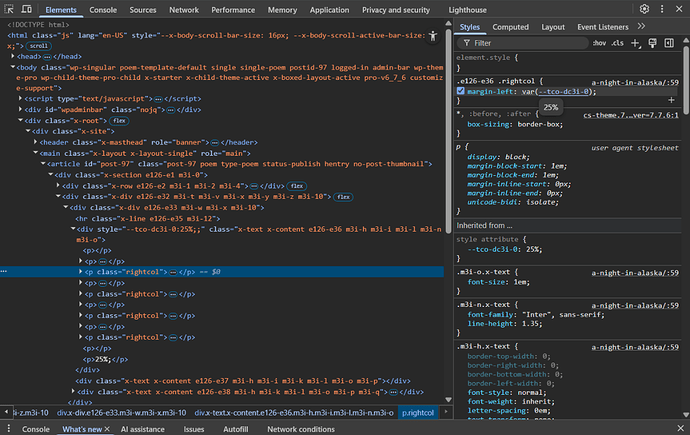Switch to the Network tab
This screenshot has height=435, width=690.
183,9
